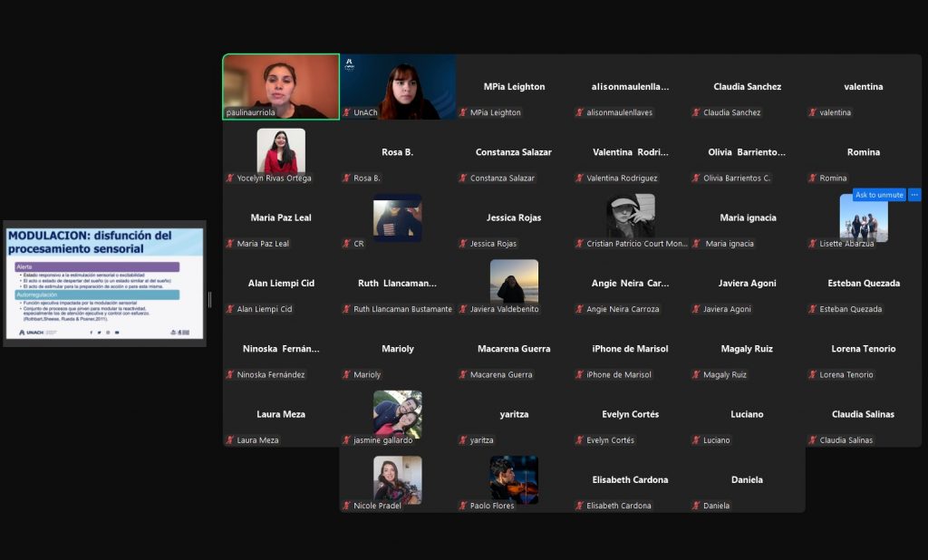The image size is (928, 560).
Task: Toggle mute indicator on Lorena Tenorio's tile
Action: pos(813,375)
